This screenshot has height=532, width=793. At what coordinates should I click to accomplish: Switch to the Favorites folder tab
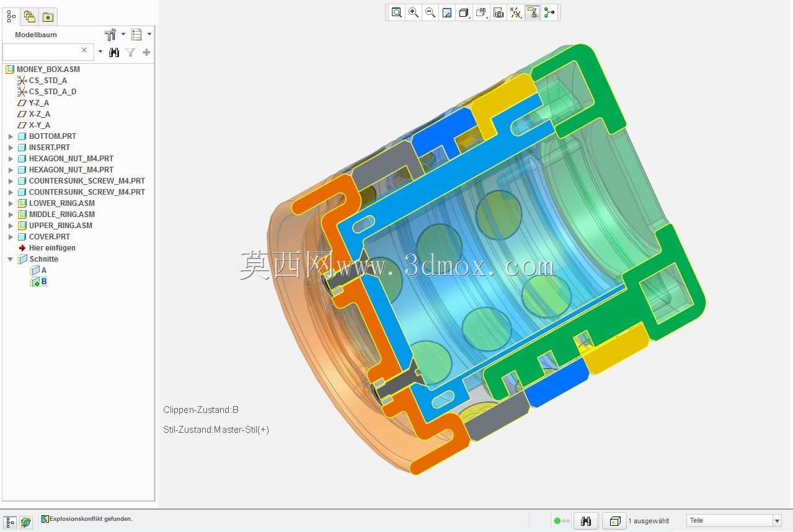pyautogui.click(x=48, y=17)
